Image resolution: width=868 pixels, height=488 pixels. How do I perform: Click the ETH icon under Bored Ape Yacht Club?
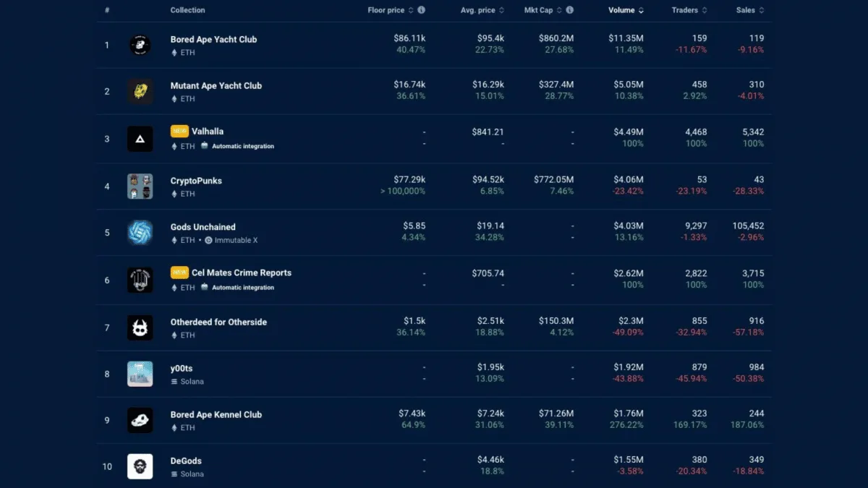[x=174, y=53]
